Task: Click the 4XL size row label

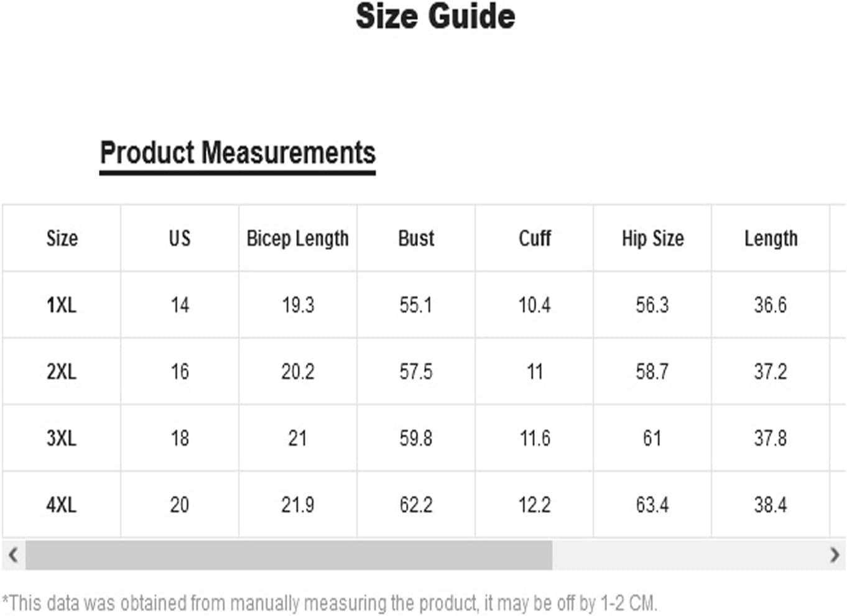Action: [62, 505]
